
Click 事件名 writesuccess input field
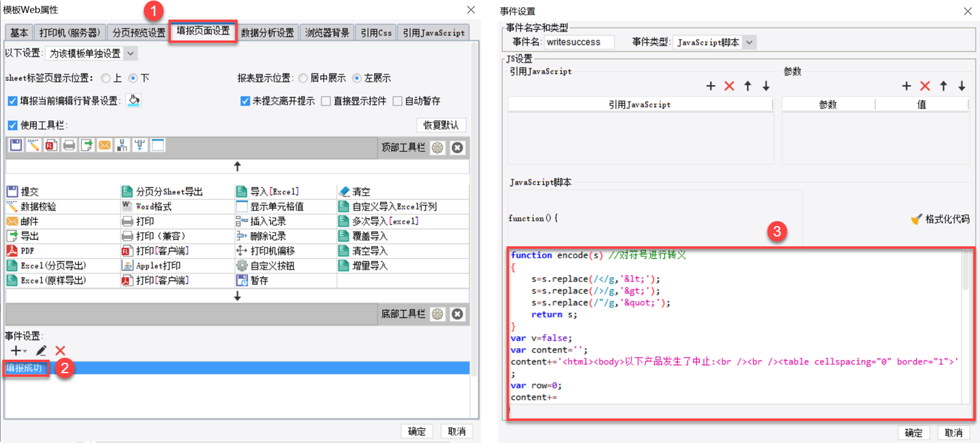579,42
